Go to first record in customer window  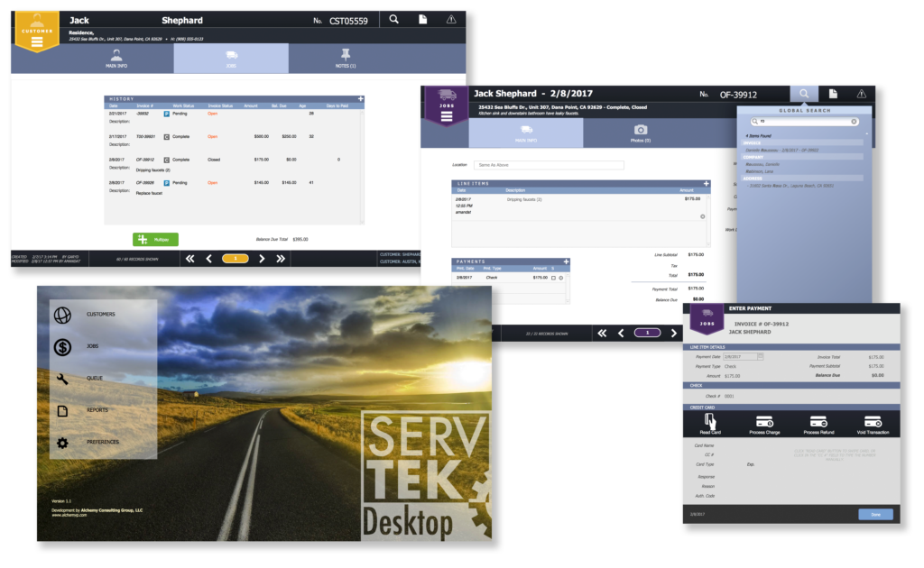tap(189, 259)
